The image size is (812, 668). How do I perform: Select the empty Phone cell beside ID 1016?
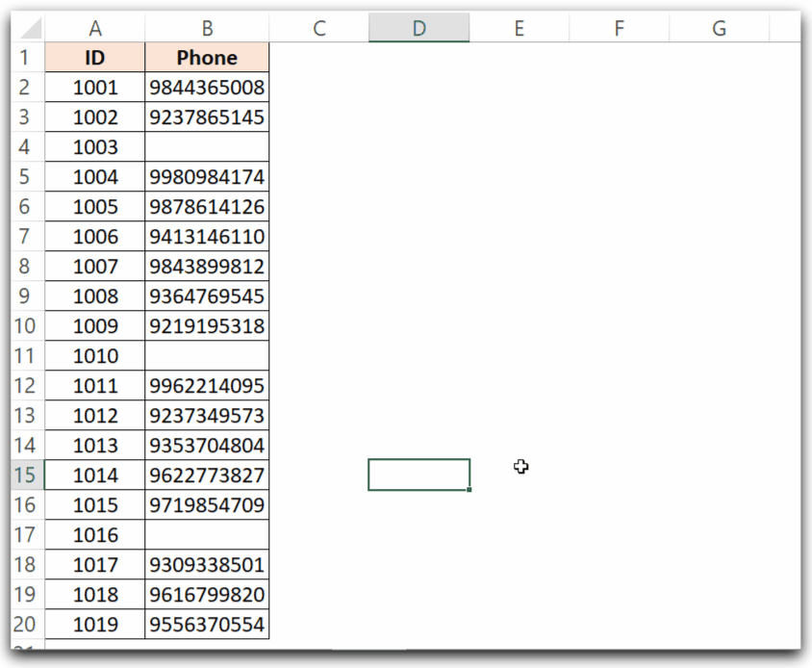coord(207,534)
